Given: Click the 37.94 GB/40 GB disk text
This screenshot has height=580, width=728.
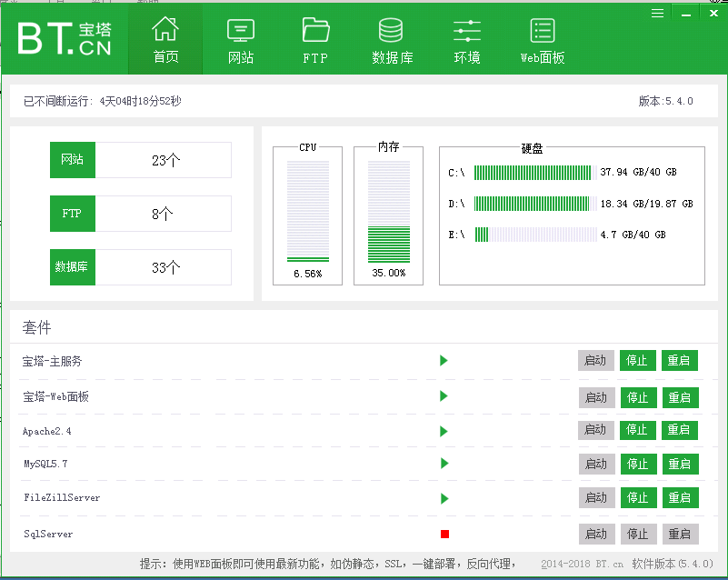Looking at the screenshot, I should [638, 173].
